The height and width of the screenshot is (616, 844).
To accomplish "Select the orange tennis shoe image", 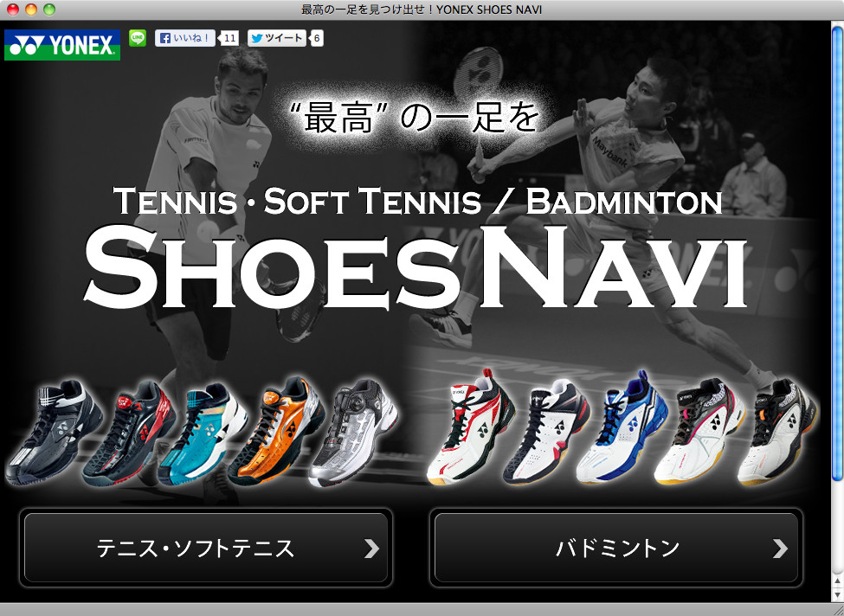I will pyautogui.click(x=277, y=430).
